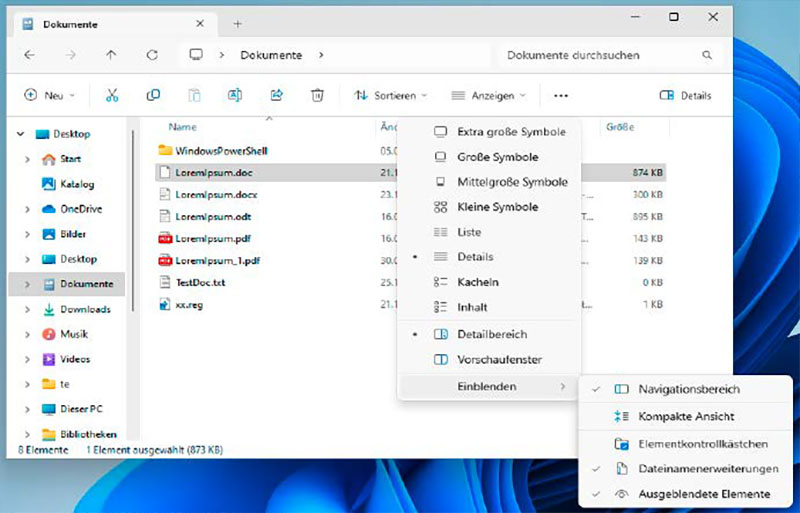
Task: Select the LoremIpsum.odt file
Action: [213, 216]
